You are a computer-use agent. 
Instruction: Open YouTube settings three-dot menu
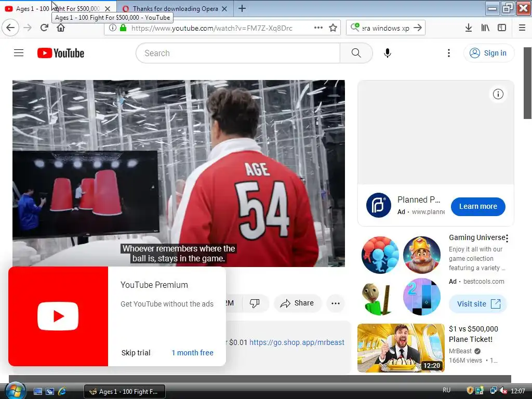click(x=448, y=53)
